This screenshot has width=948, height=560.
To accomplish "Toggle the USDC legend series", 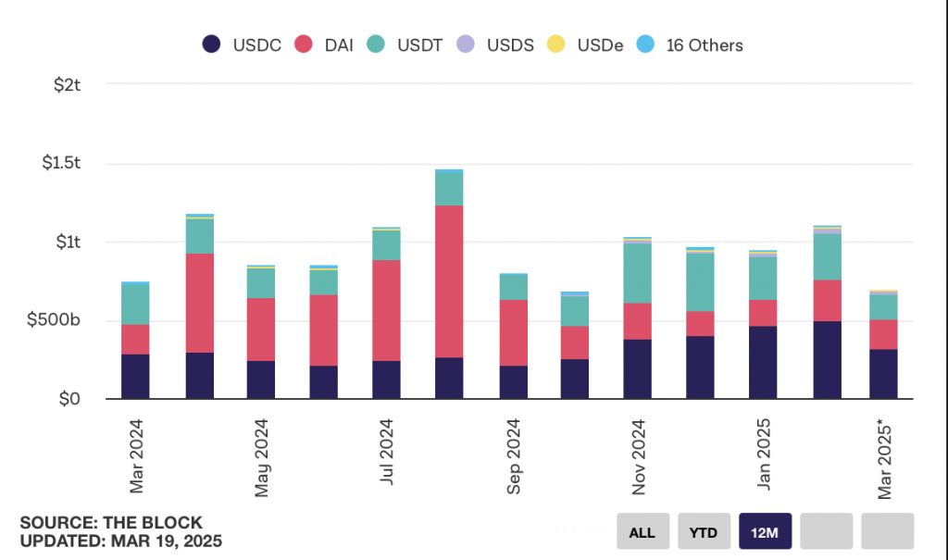I will point(242,44).
